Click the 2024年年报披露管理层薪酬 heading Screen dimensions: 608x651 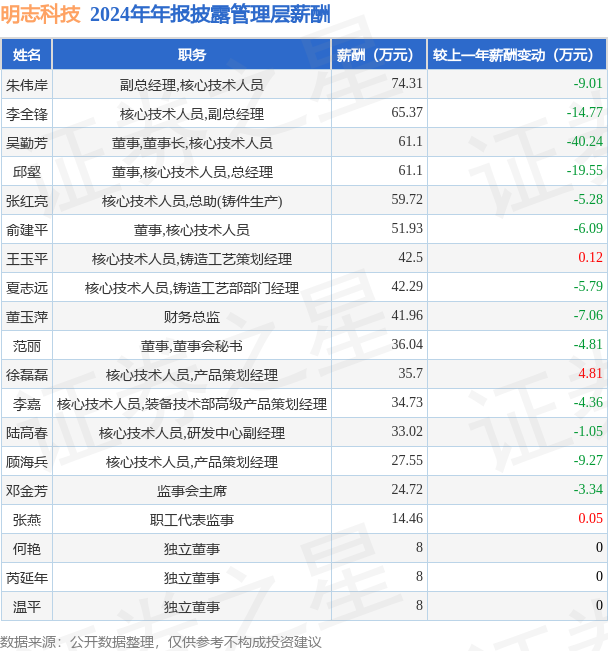pos(210,14)
